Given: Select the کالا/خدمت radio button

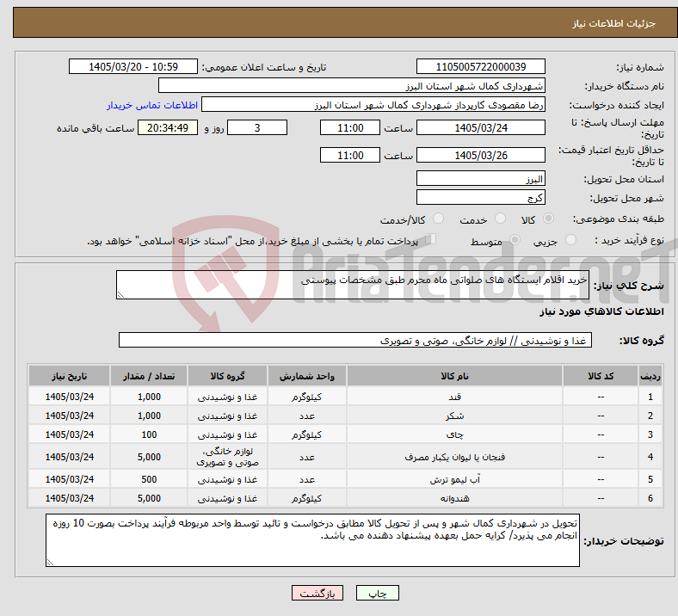Looking at the screenshot, I should (439, 219).
